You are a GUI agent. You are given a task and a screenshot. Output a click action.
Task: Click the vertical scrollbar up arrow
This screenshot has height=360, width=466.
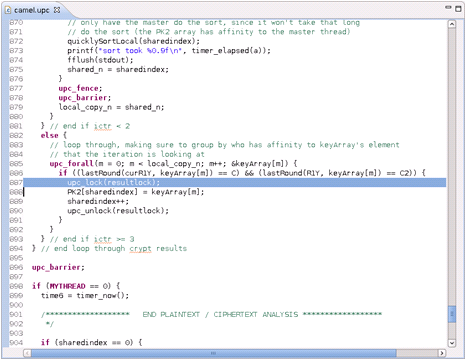tap(452, 24)
